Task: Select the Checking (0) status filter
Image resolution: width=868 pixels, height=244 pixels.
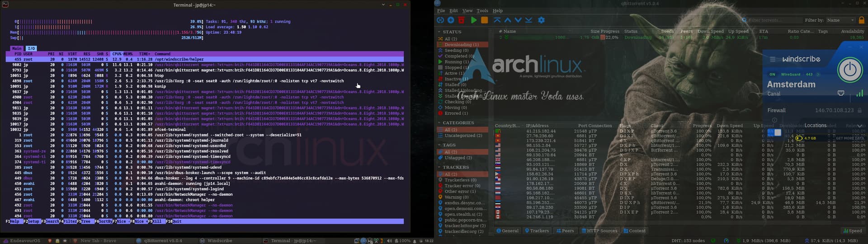Action: click(x=462, y=102)
